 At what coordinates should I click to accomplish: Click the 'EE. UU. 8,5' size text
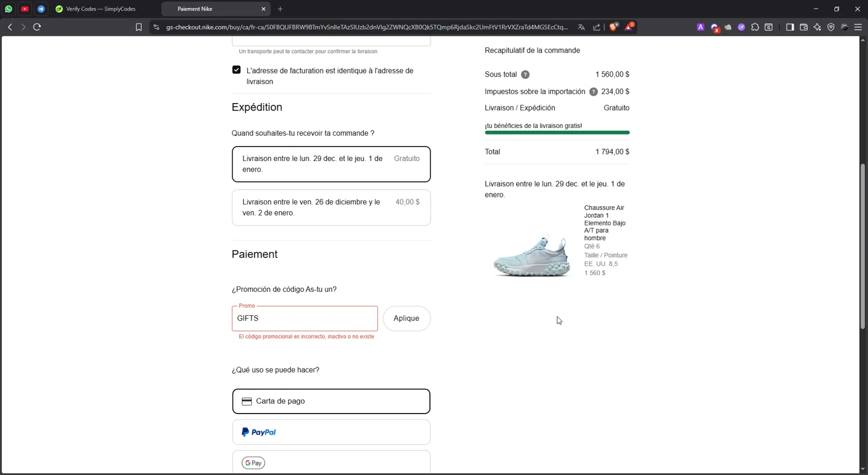[x=601, y=264]
